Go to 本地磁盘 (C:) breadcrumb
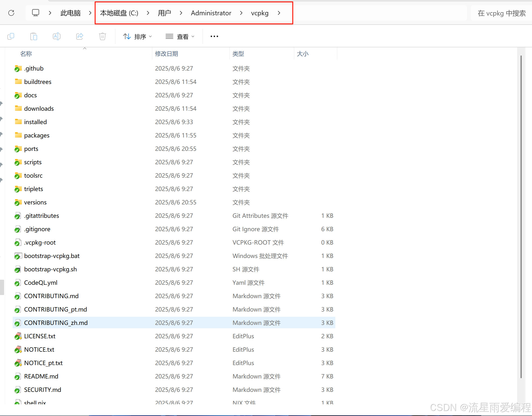532x416 pixels. (119, 13)
